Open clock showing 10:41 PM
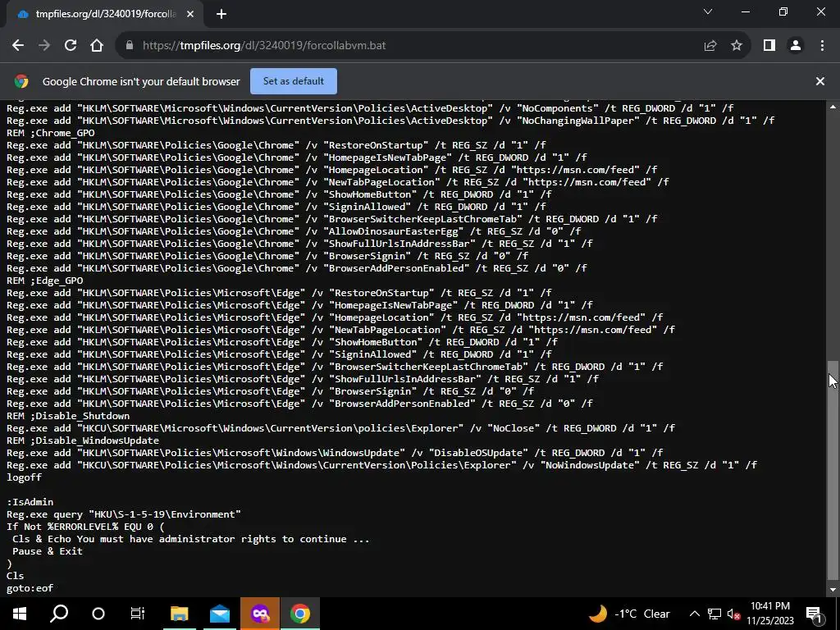The image size is (840, 630). (x=770, y=614)
